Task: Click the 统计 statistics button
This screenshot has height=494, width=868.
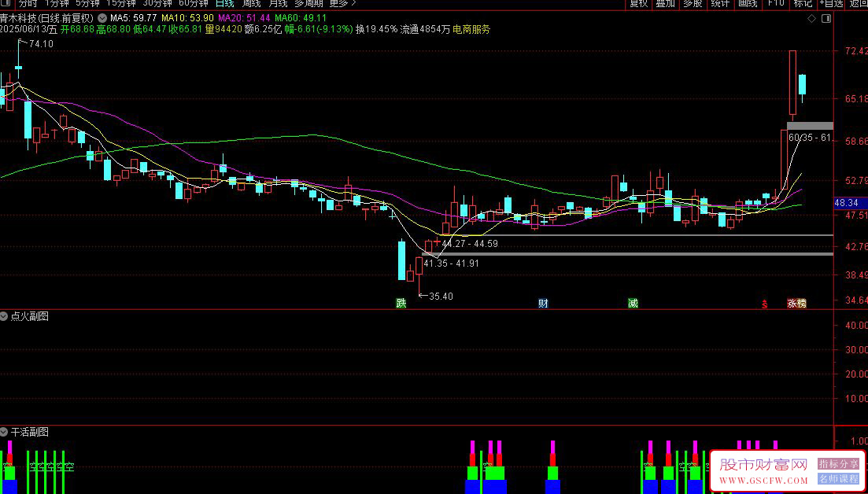Action: [720, 3]
